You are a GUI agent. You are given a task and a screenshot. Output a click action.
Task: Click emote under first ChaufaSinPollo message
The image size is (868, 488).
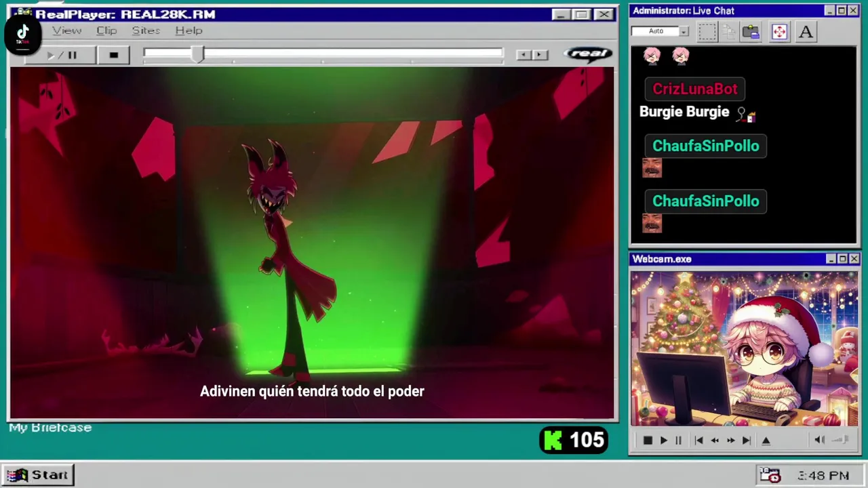tap(652, 168)
